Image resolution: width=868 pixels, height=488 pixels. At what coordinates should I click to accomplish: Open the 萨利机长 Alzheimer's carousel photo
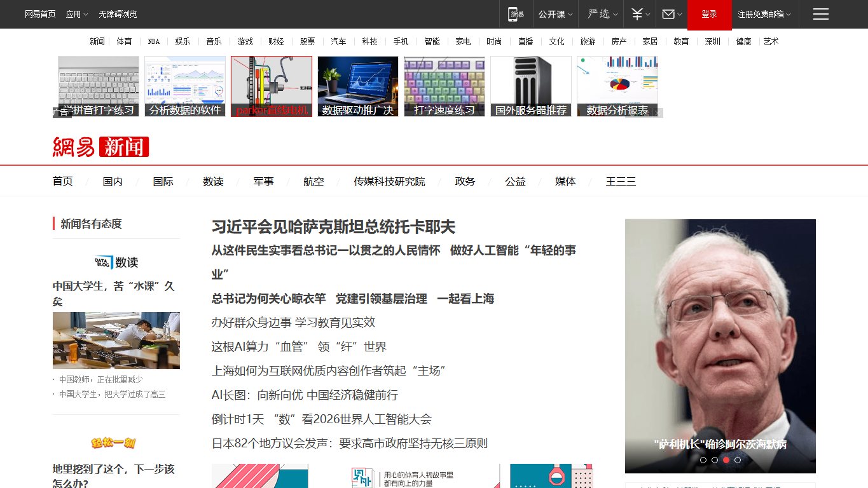[x=720, y=346]
